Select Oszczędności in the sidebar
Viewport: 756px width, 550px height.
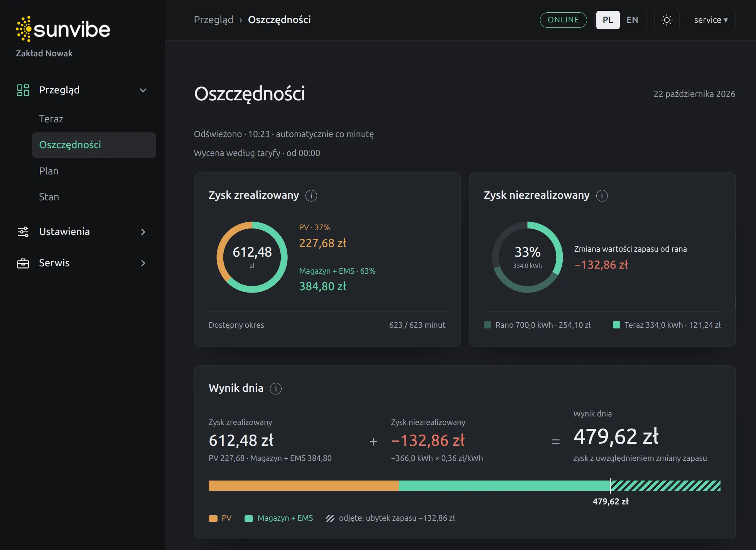point(94,145)
